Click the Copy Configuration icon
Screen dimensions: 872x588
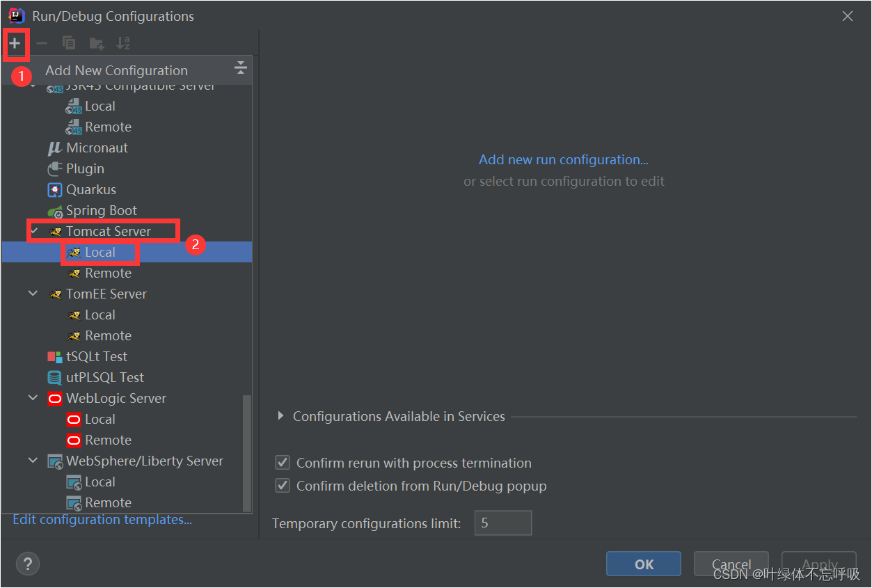click(69, 43)
